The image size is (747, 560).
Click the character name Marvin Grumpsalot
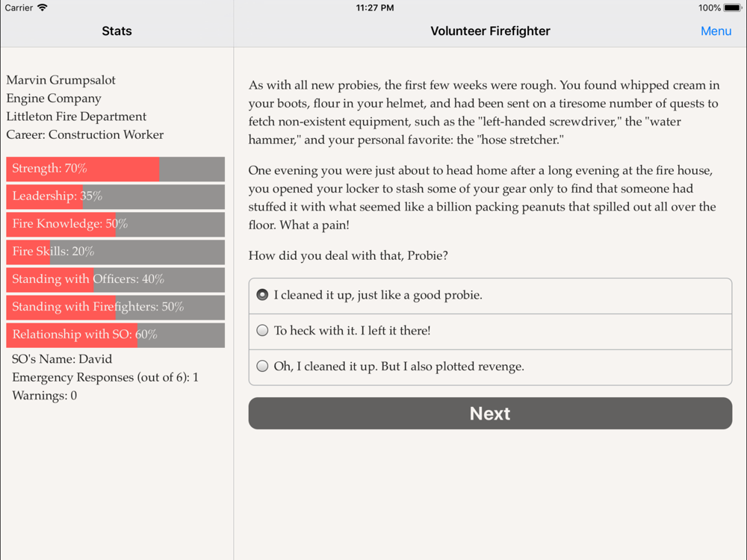61,80
